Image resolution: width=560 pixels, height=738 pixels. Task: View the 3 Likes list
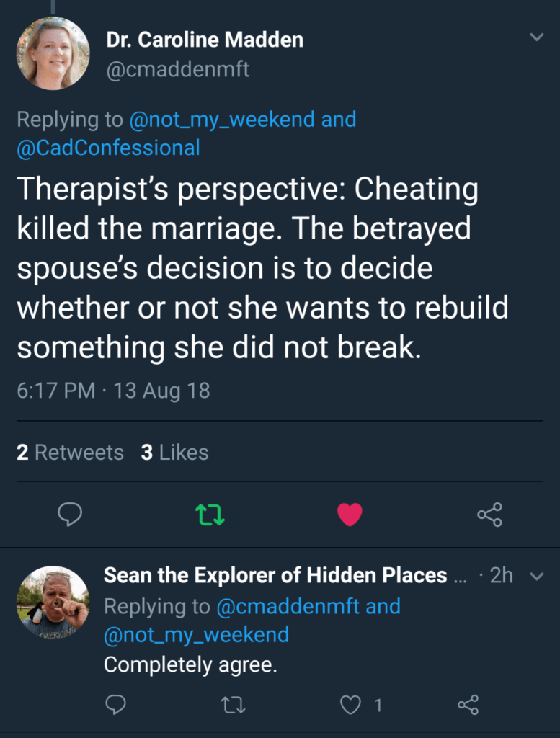pos(175,453)
